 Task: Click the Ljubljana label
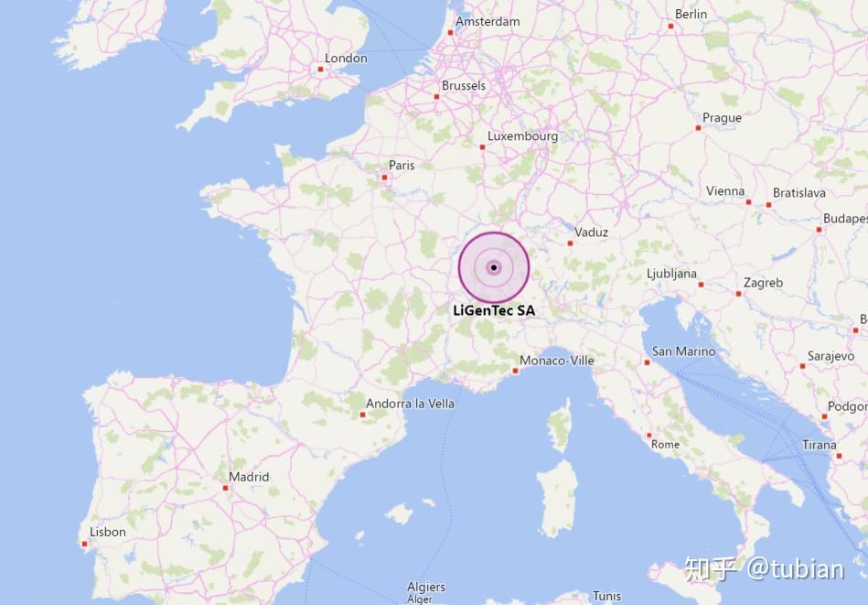671,274
